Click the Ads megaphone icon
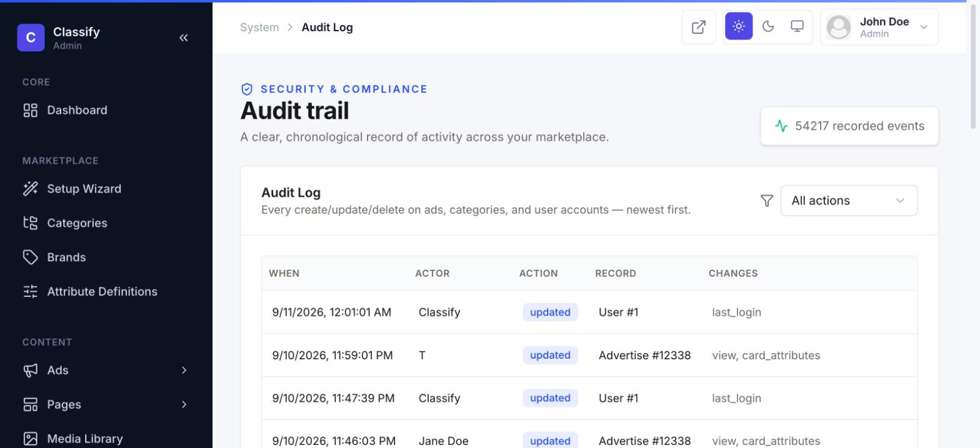980x448 pixels. [x=30, y=371]
